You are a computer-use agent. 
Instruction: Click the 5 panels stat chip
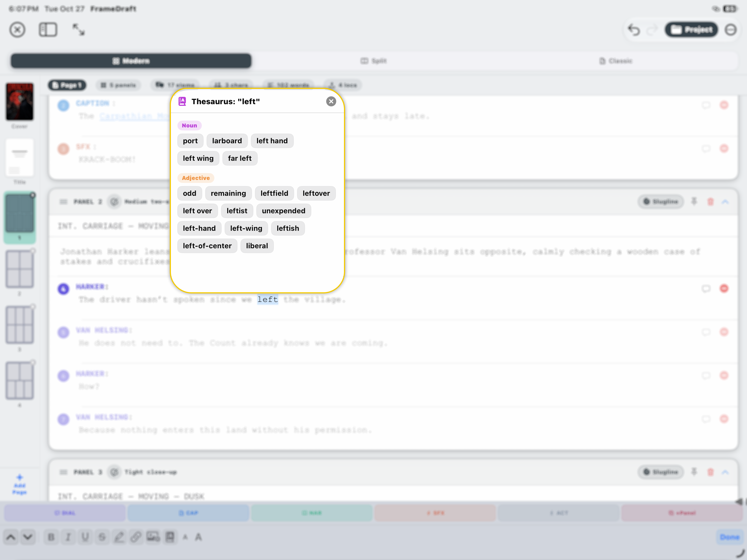tap(118, 85)
